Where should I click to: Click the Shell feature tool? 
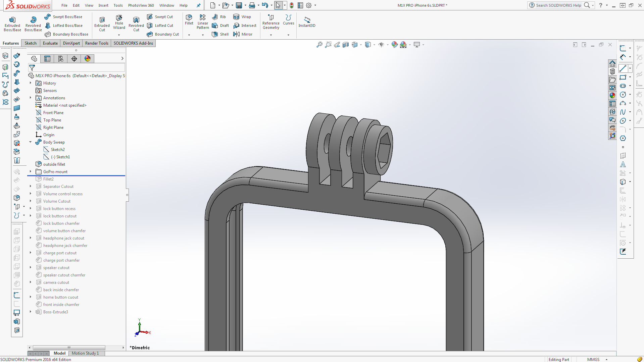click(x=220, y=34)
